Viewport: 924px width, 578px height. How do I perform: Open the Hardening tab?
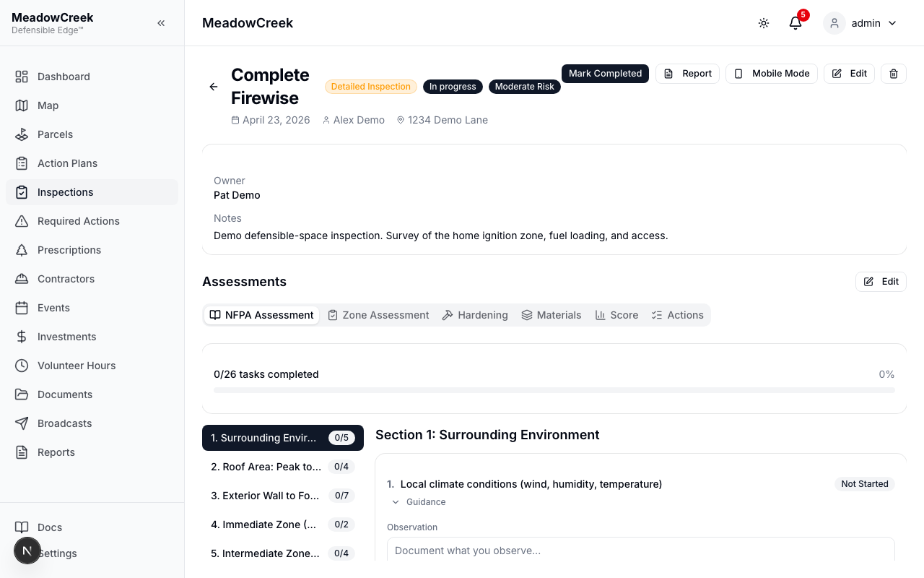click(475, 315)
